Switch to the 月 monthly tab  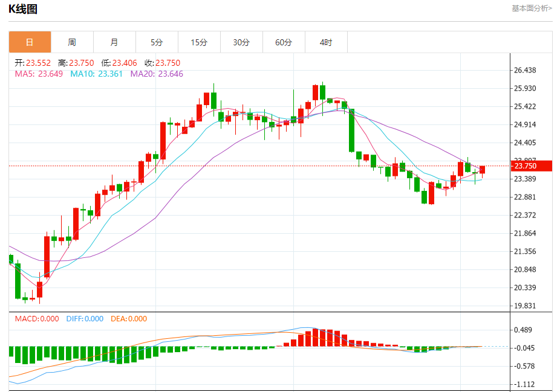point(114,42)
